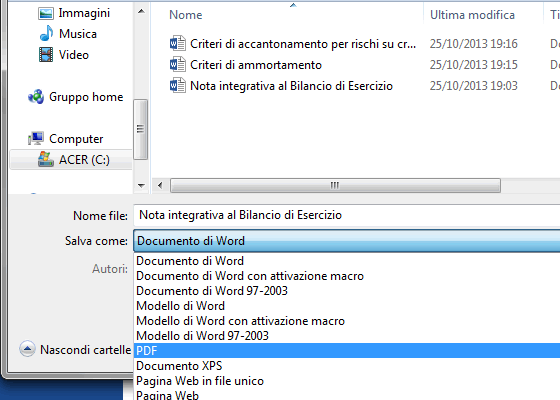Select the ACER (C:) drive
This screenshot has height=400, width=560.
click(x=84, y=160)
